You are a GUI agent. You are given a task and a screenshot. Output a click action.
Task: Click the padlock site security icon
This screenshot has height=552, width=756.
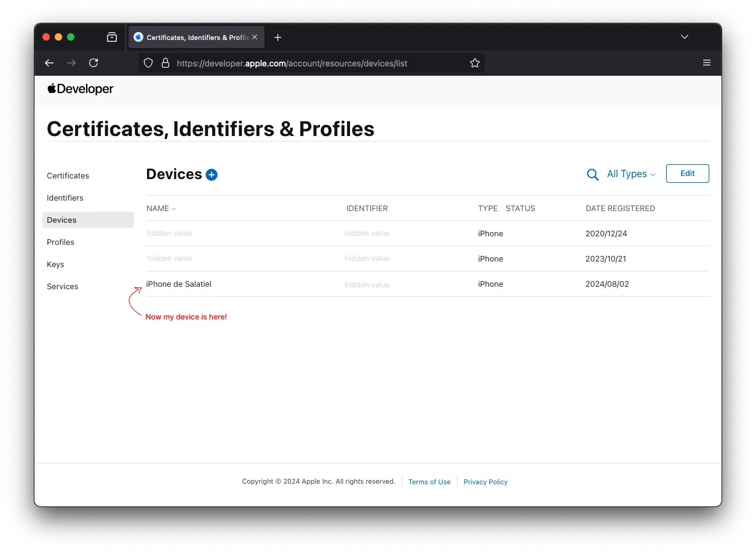pos(165,63)
